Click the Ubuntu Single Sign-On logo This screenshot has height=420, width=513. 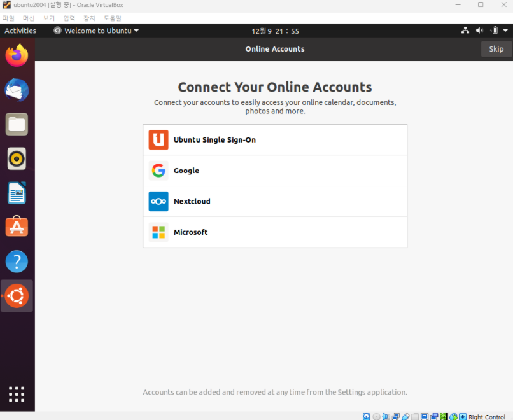pos(158,139)
